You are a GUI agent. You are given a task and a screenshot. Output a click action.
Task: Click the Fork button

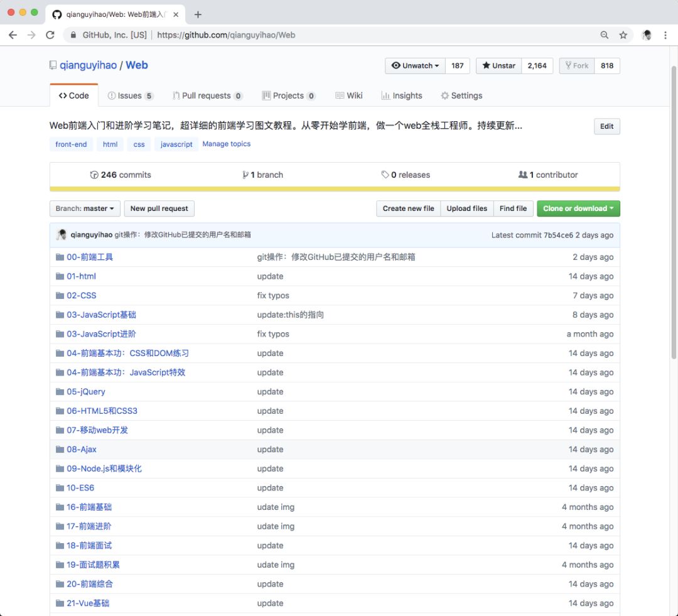point(577,66)
